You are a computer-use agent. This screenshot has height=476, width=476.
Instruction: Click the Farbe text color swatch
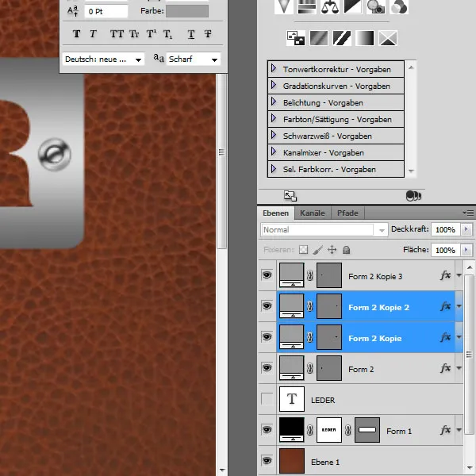pos(186,11)
